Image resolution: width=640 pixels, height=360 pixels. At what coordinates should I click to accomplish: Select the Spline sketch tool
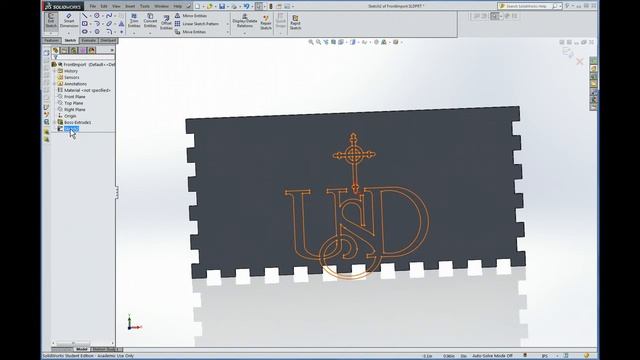(x=109, y=16)
